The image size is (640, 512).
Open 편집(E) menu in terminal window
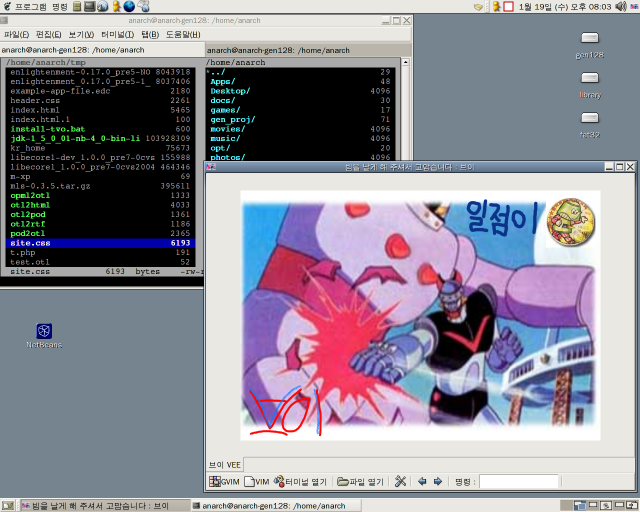coord(49,35)
